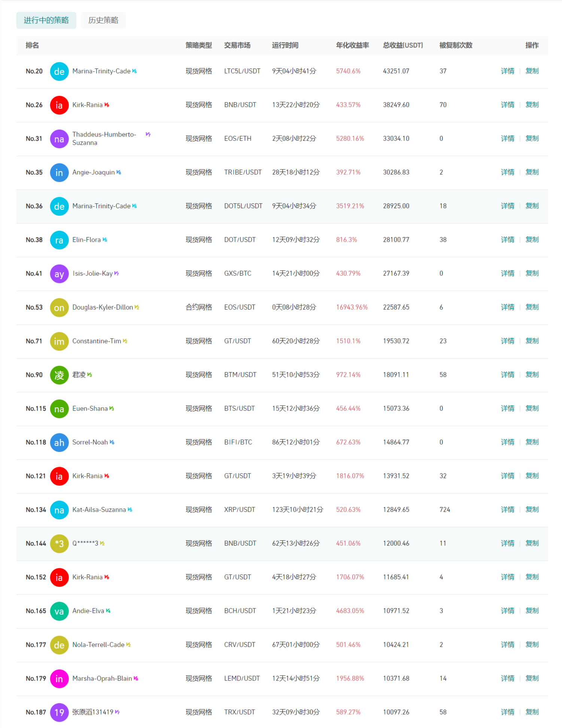Click the 'ah' avatar of Sorrel-Noah

pyautogui.click(x=59, y=442)
